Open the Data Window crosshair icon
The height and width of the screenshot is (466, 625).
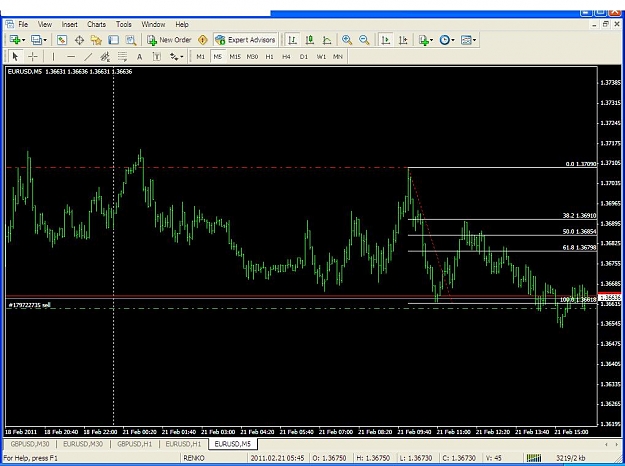pos(79,40)
